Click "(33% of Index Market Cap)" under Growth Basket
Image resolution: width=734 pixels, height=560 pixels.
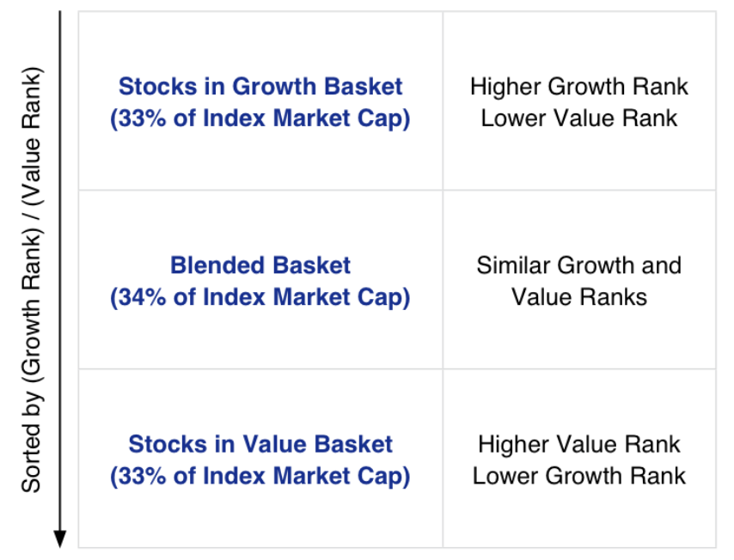pos(260,119)
